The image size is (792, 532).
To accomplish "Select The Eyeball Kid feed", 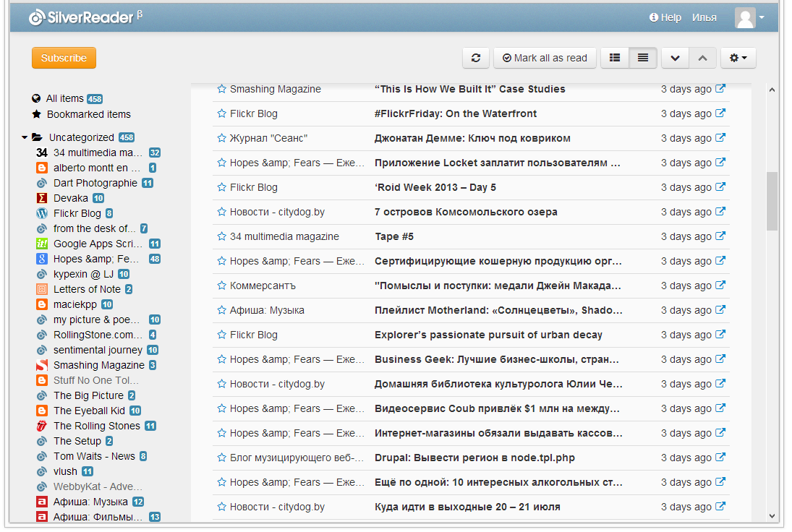I will pos(88,411).
